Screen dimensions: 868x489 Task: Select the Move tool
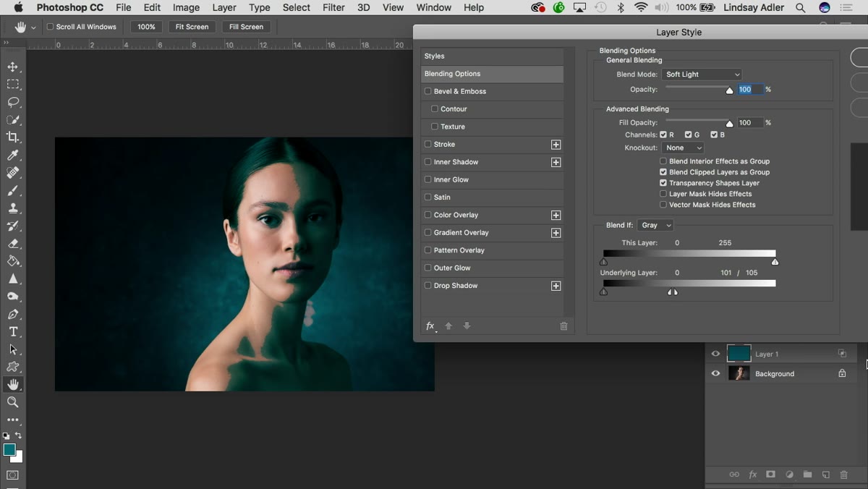tap(13, 67)
